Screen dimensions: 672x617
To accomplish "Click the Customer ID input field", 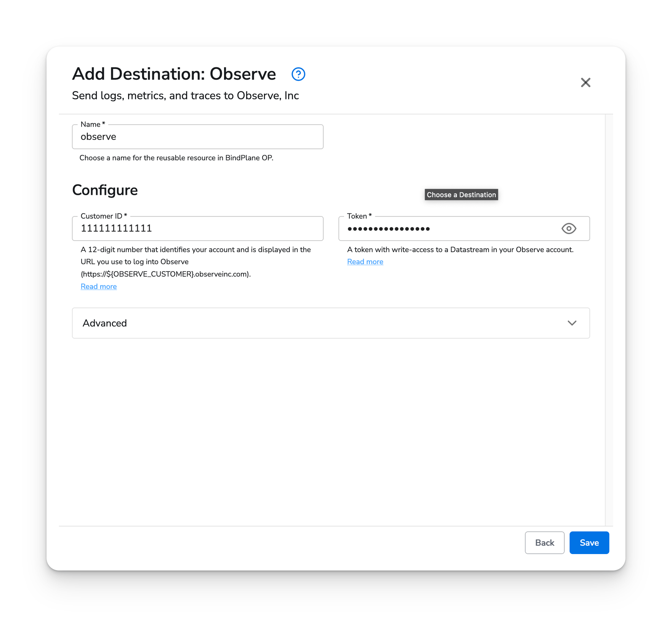I will (x=198, y=228).
